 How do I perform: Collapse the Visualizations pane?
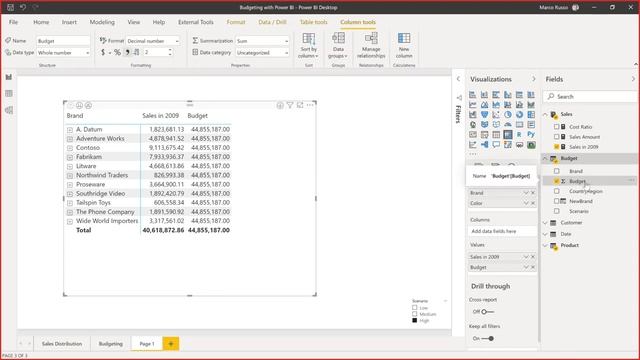pos(533,79)
